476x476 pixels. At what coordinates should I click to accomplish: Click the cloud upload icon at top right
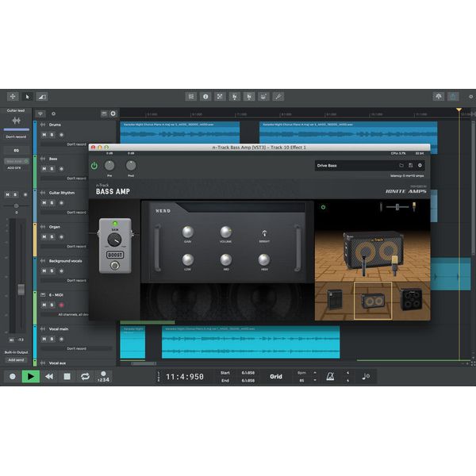point(439,97)
